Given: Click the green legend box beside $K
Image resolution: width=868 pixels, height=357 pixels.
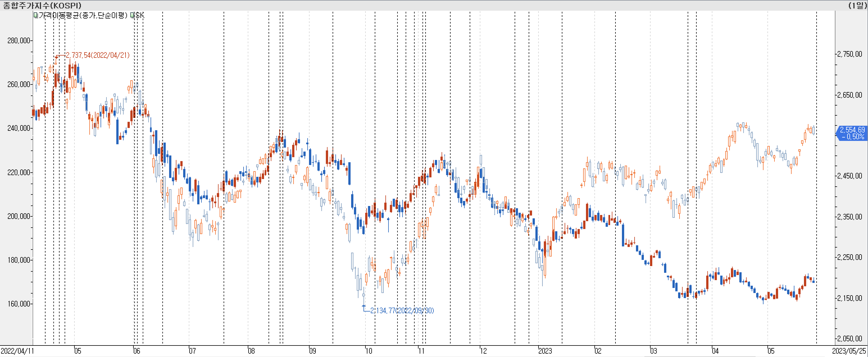Looking at the screenshot, I should 132,15.
